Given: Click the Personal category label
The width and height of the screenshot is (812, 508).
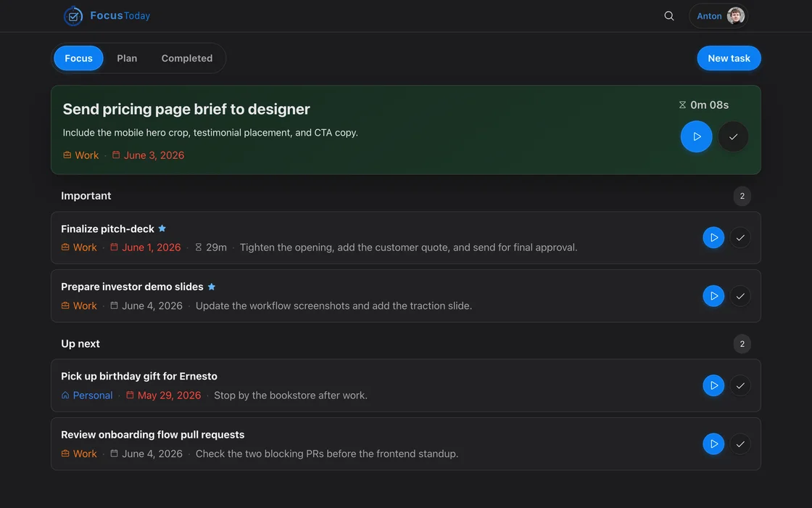Looking at the screenshot, I should click(x=93, y=395).
